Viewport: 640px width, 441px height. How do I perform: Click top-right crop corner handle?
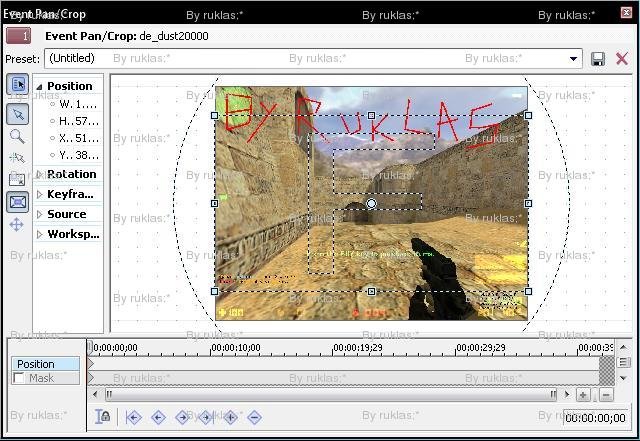click(528, 116)
